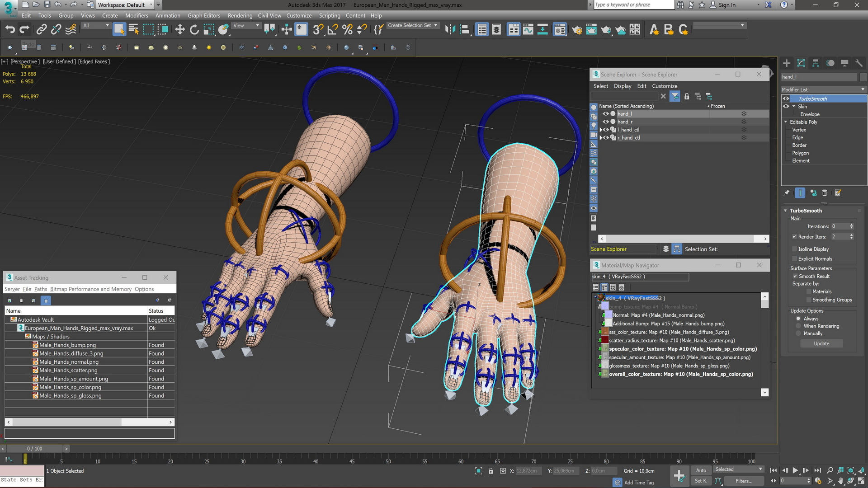Toggle Smooth Result checkbox
This screenshot has height=488, width=868.
click(x=795, y=276)
